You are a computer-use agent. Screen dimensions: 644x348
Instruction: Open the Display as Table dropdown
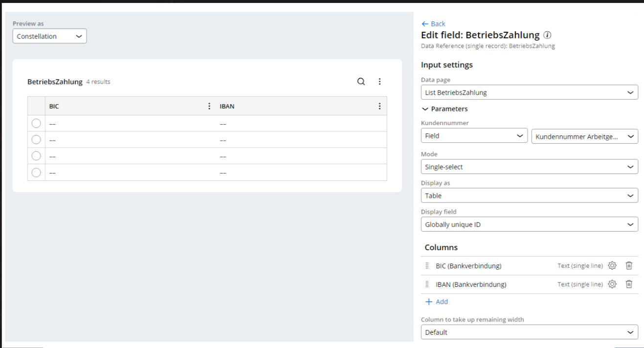pos(529,196)
